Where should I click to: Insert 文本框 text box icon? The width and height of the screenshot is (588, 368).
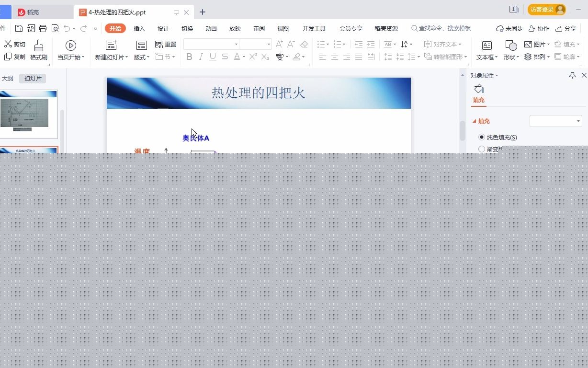(x=486, y=46)
